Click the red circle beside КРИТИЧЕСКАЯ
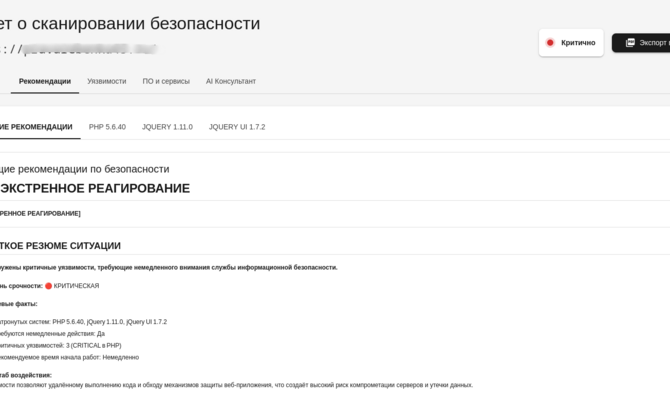The width and height of the screenshot is (670, 400). coord(49,286)
